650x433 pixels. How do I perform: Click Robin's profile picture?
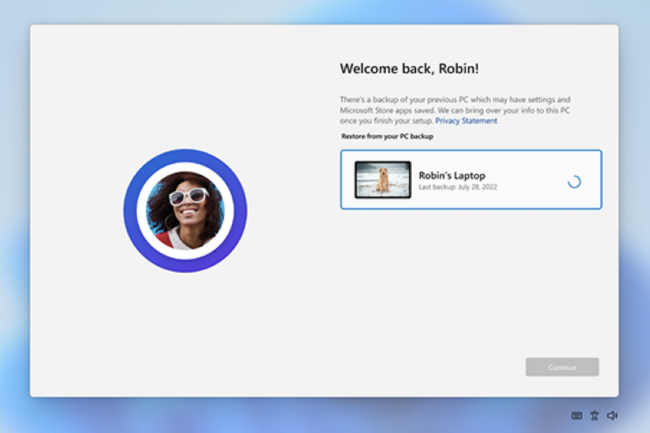point(185,211)
